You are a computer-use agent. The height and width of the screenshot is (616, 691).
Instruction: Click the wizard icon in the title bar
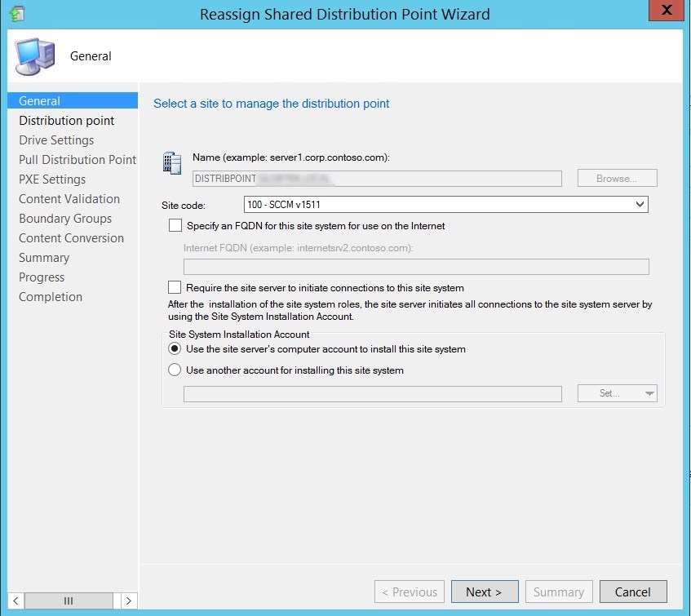[x=17, y=14]
